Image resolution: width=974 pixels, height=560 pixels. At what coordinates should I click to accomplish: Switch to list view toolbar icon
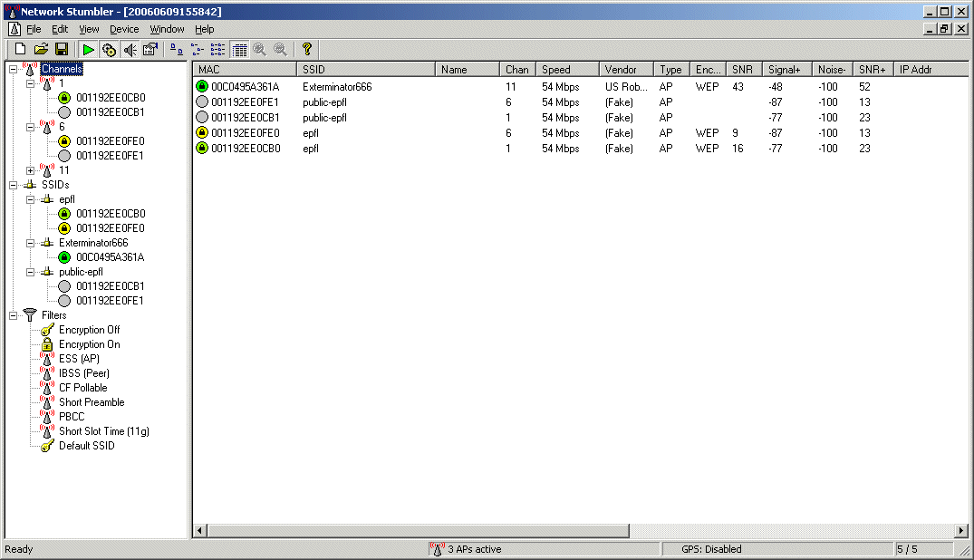pyautogui.click(x=218, y=49)
